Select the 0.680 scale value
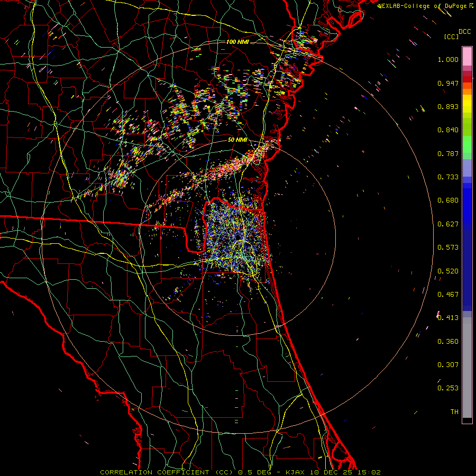The image size is (476, 476). click(448, 200)
